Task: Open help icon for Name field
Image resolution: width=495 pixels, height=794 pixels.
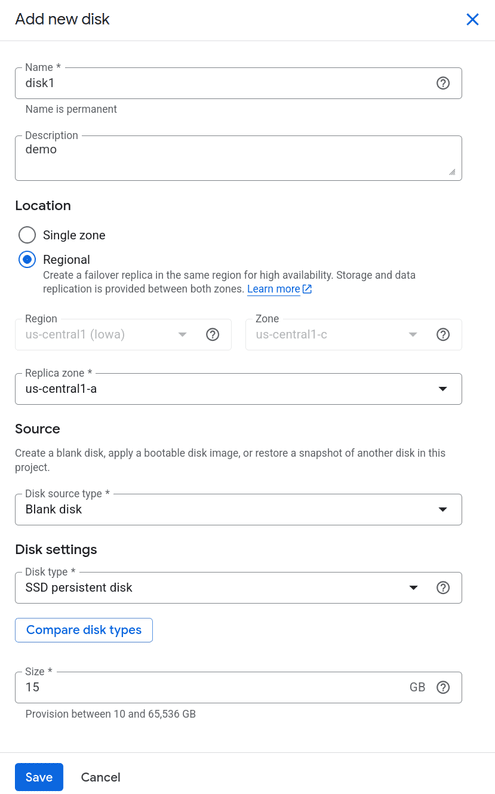Action: pos(443,83)
